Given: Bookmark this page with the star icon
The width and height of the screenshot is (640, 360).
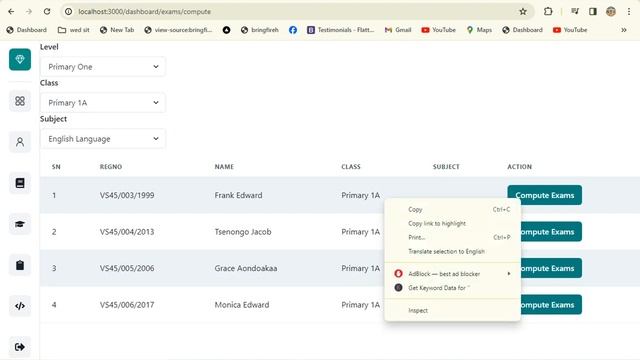Looking at the screenshot, I should click(523, 11).
